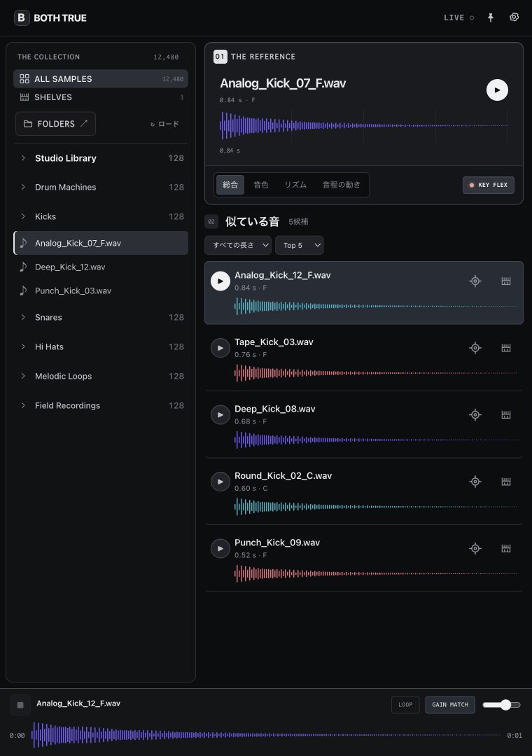
Task: Click the reference waveform display
Action: click(x=364, y=125)
